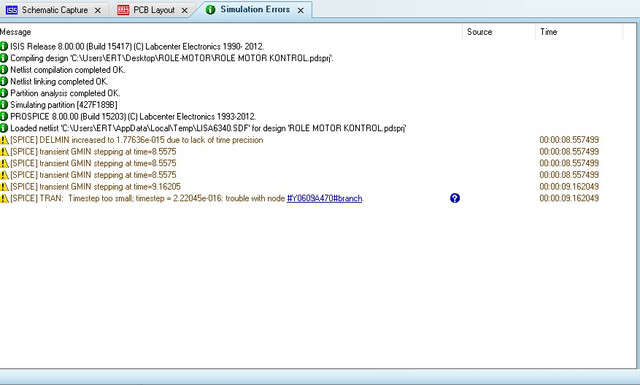
Task: Click info icon beside Netlist linking completed OK
Action: tap(4, 81)
